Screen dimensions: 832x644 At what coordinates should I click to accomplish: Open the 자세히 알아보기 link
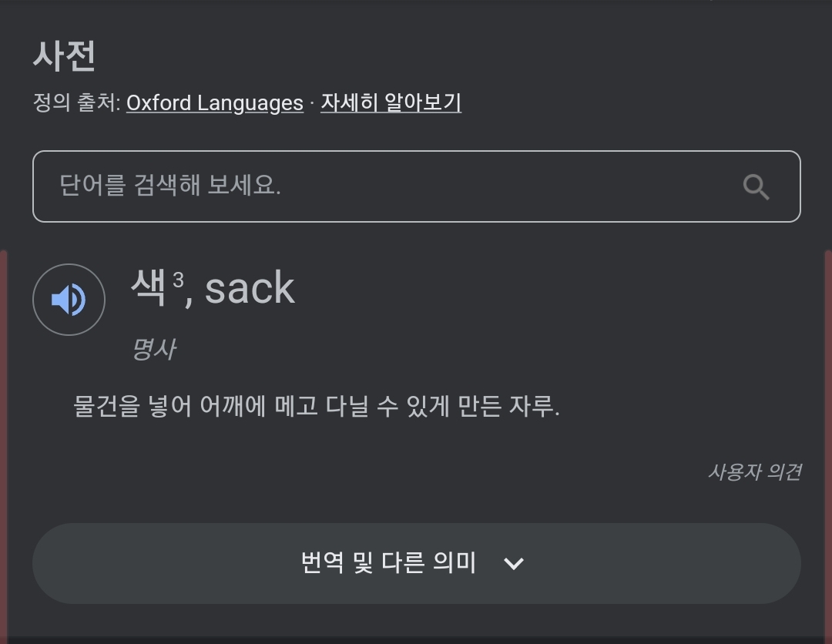coord(391,103)
